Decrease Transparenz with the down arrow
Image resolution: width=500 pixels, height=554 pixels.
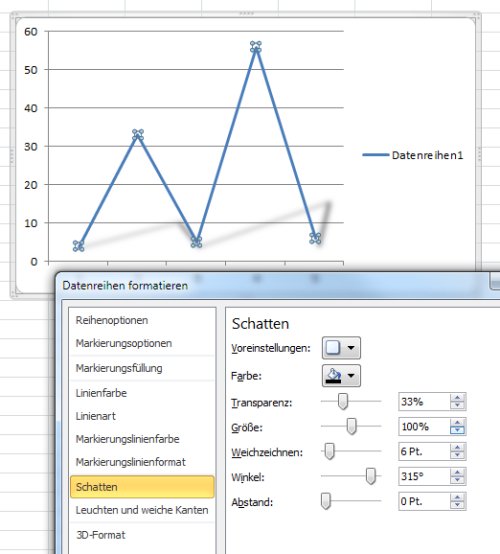click(x=458, y=406)
